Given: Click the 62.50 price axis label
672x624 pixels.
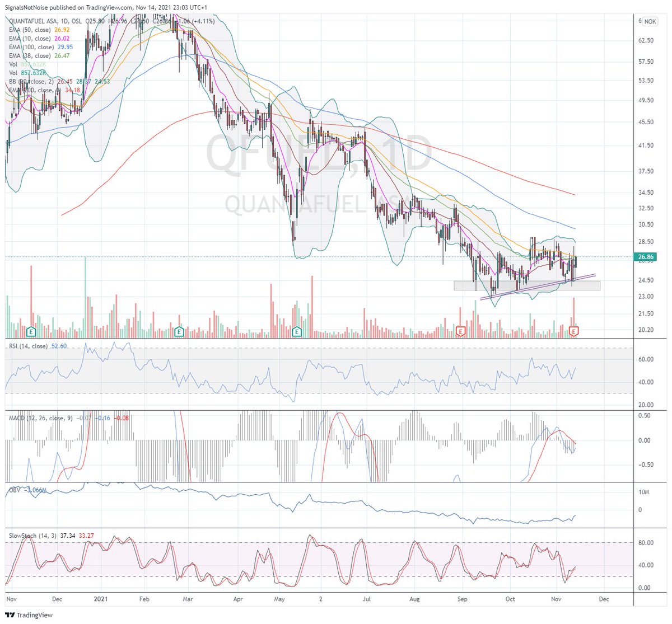Looking at the screenshot, I should tap(646, 40).
